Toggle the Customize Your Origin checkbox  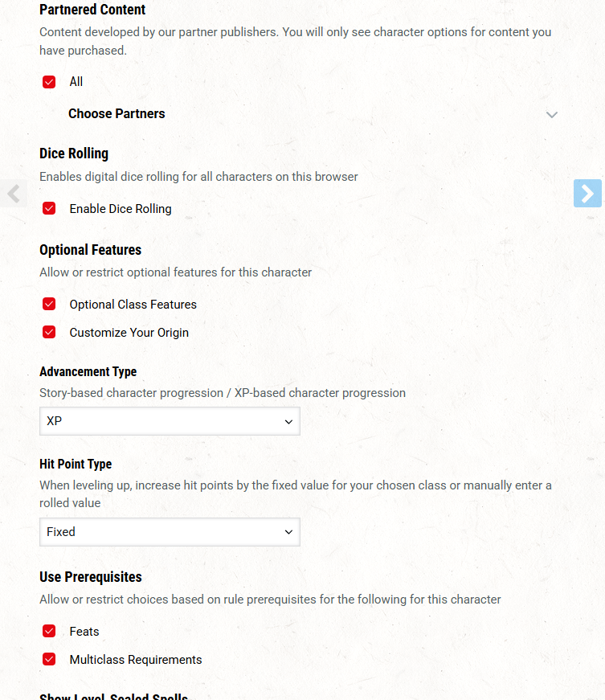click(x=49, y=332)
